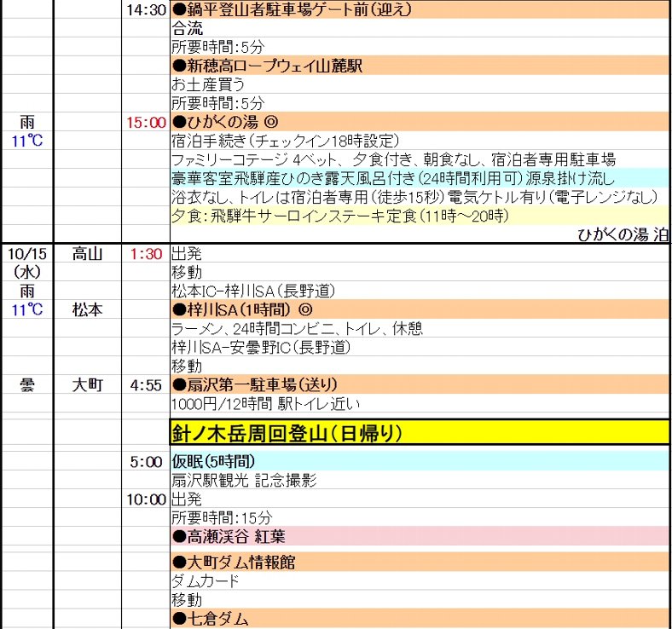Select the 14:30 time cell

click(x=144, y=9)
